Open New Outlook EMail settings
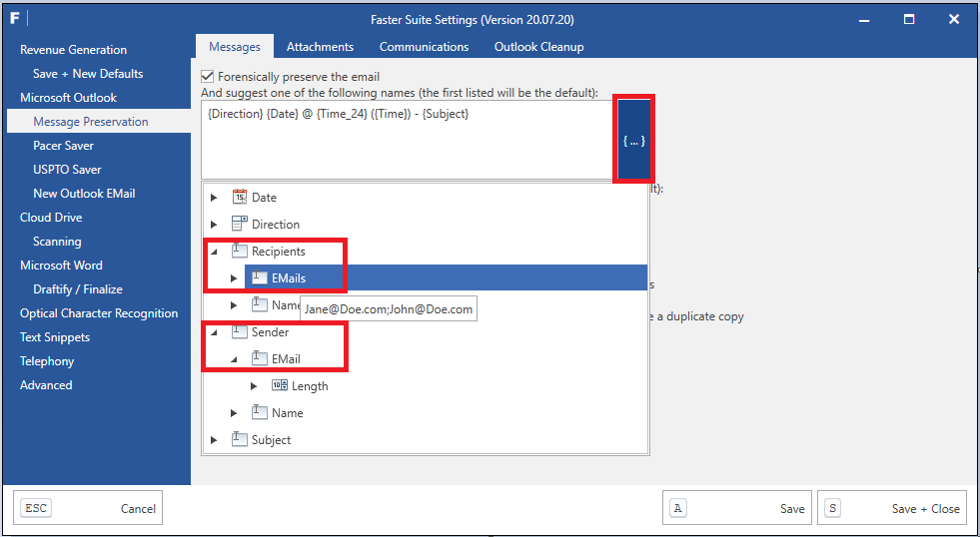Screen dimensions: 980x537 [84, 194]
